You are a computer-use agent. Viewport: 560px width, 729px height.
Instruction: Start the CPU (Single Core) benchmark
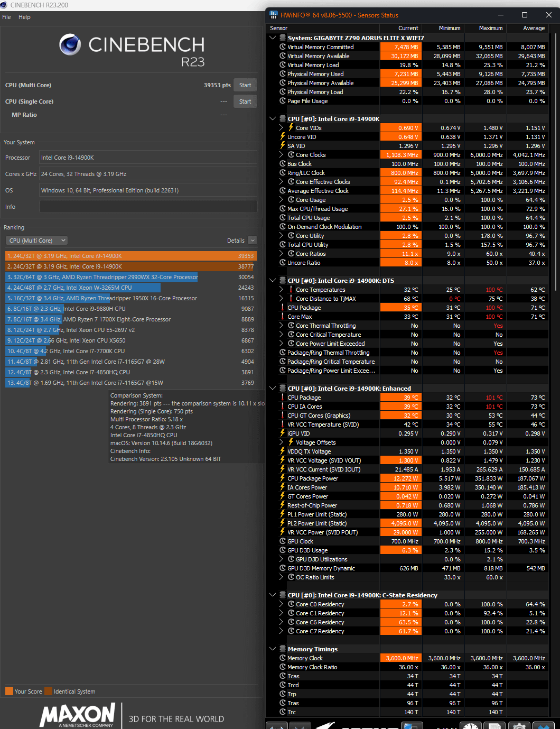pyautogui.click(x=245, y=101)
